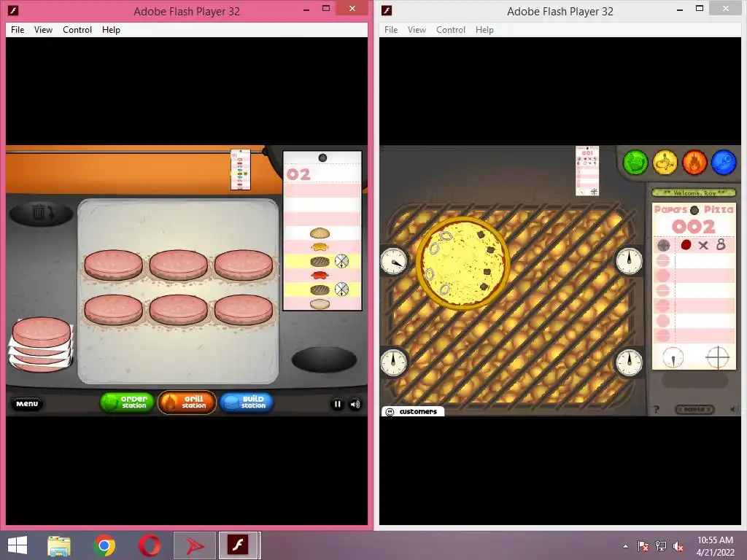Click the Welcome Roy banner
The image size is (747, 560).
[694, 192]
